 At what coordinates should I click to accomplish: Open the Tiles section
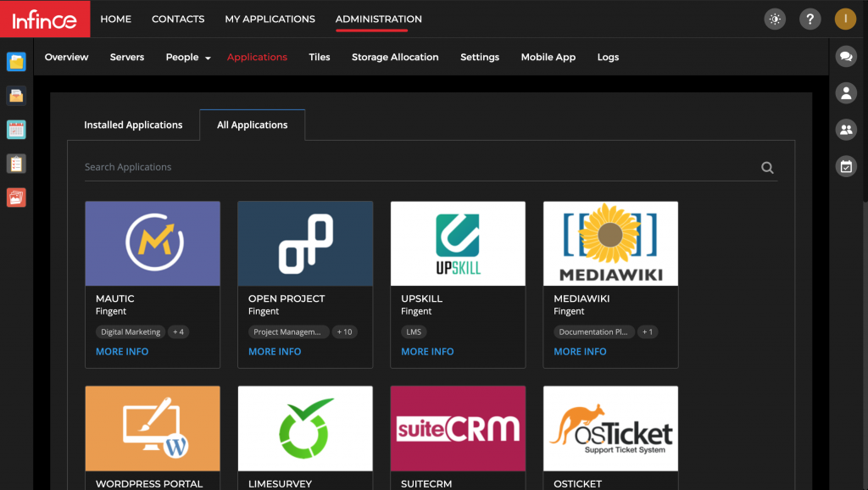click(320, 57)
